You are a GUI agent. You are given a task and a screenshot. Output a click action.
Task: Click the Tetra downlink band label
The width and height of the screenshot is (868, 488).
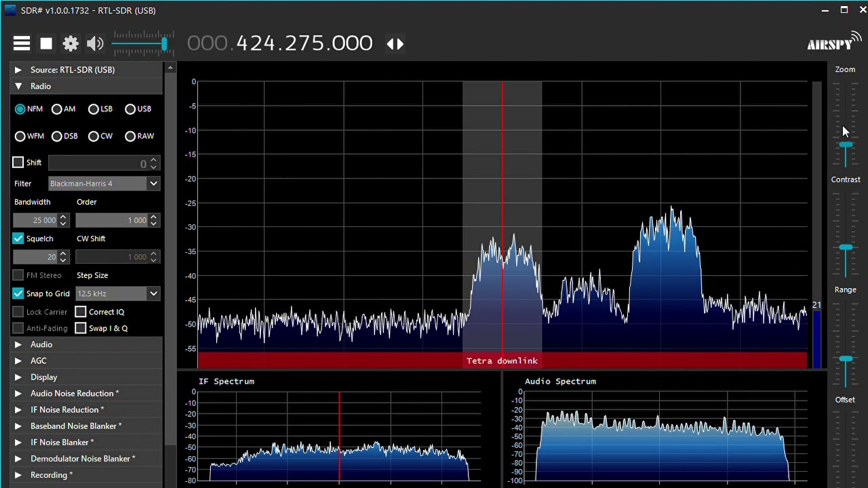(x=502, y=361)
